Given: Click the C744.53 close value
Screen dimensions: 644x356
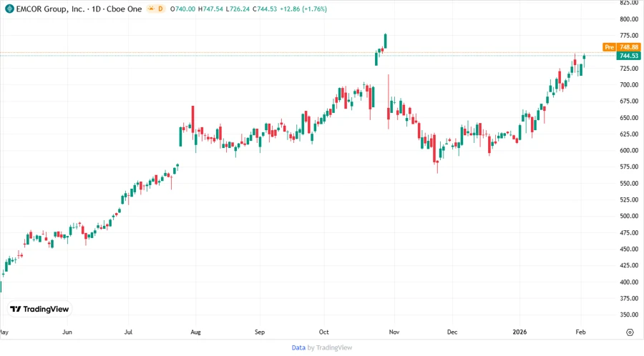Looking at the screenshot, I should pyautogui.click(x=265, y=9).
